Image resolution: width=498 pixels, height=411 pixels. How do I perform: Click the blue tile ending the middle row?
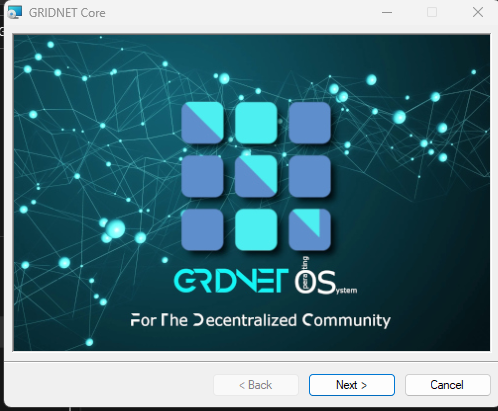(x=310, y=176)
